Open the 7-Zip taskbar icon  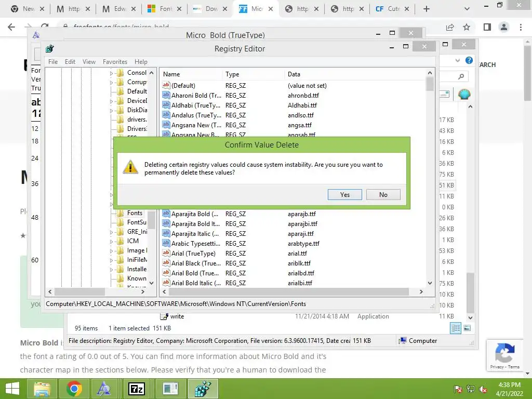137,389
